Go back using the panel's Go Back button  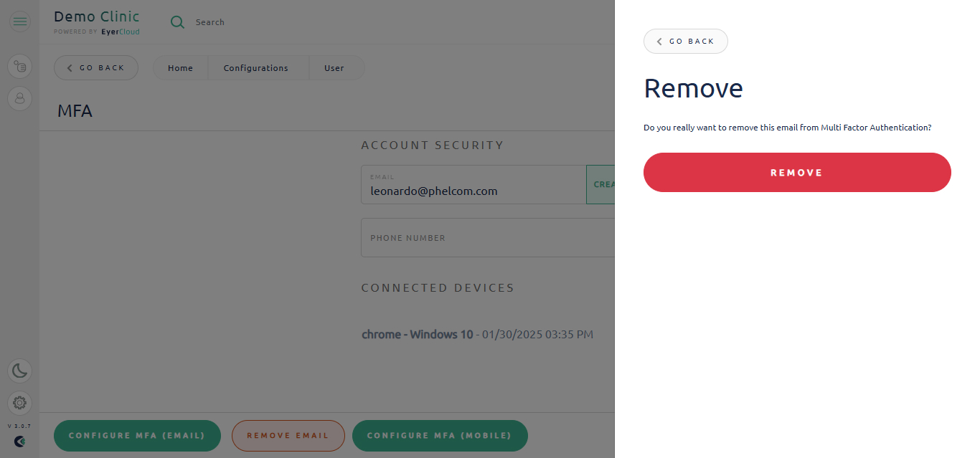click(685, 42)
